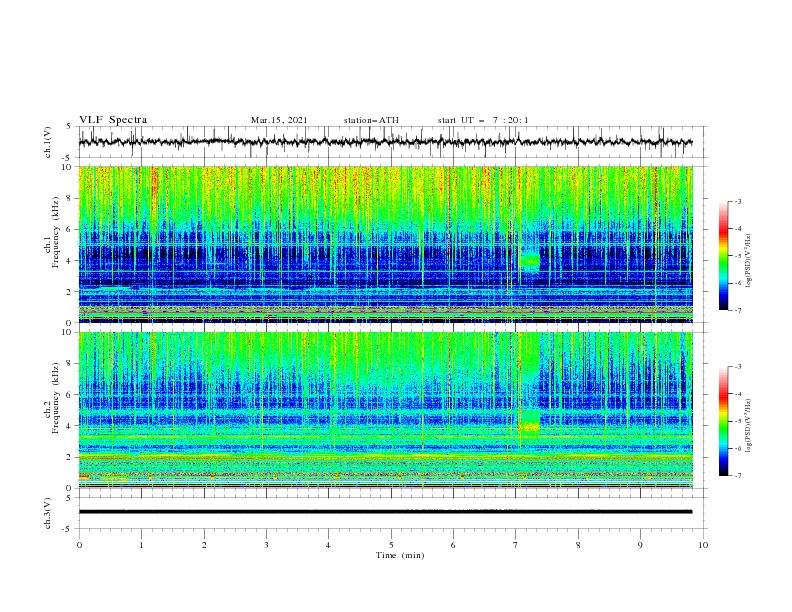Click the "8" kHz tick on ch.2 frequency axis
This screenshot has width=792, height=612.
pyautogui.click(x=70, y=364)
